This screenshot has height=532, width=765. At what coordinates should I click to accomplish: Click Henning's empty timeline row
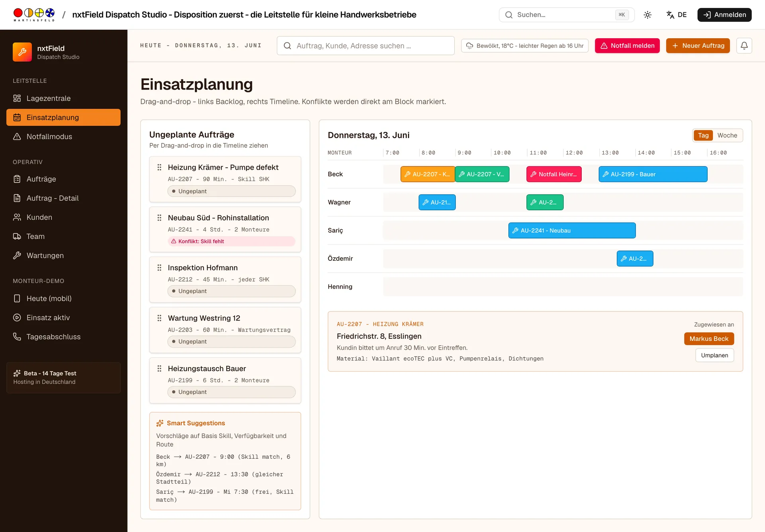[563, 287]
